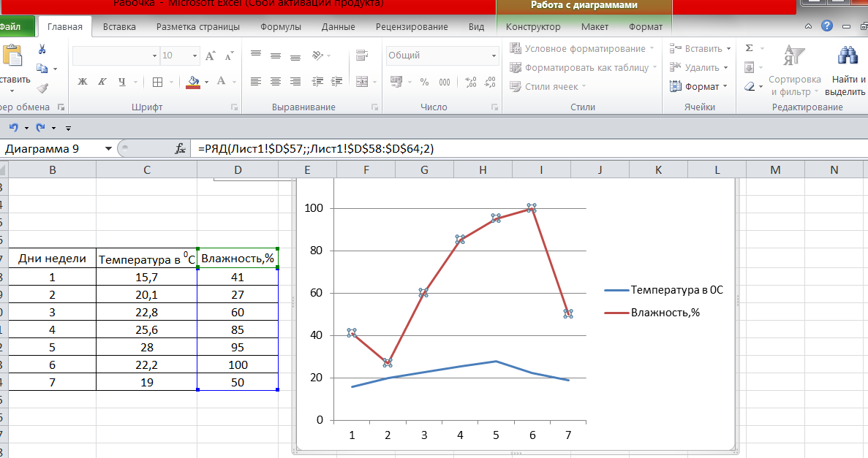Viewport: 868px width, 458px height.
Task: Open the number format 'Общий' dropdown
Action: (494, 56)
